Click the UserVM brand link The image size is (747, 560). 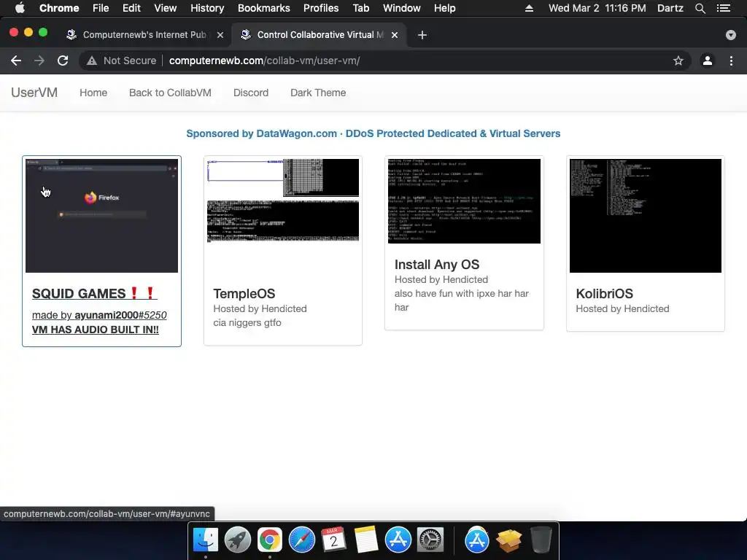[34, 93]
